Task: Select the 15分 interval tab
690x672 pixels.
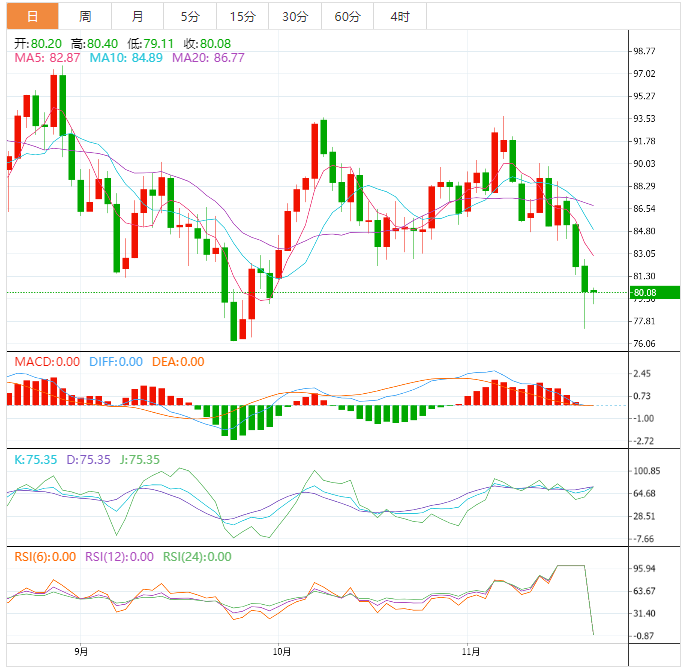Action: pyautogui.click(x=242, y=16)
